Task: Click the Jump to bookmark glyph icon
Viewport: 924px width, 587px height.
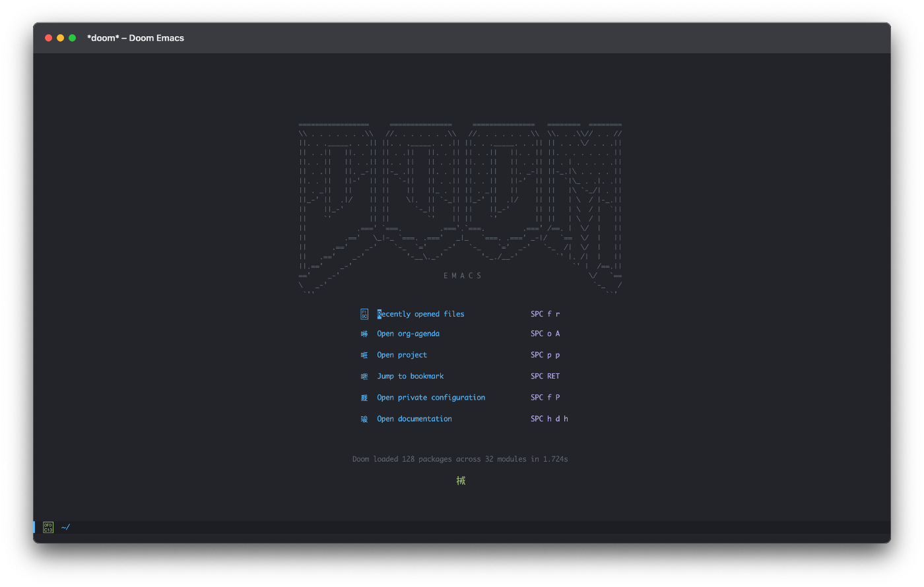Action: pyautogui.click(x=363, y=376)
